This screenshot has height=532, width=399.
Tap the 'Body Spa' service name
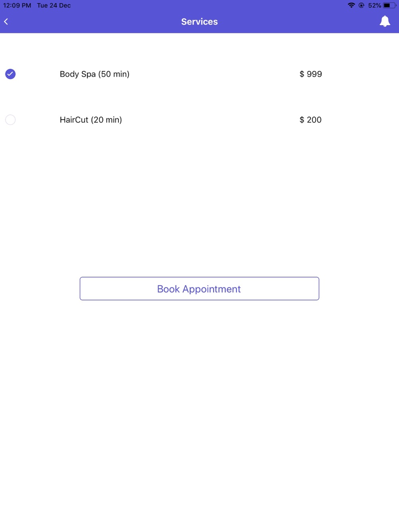(x=78, y=74)
